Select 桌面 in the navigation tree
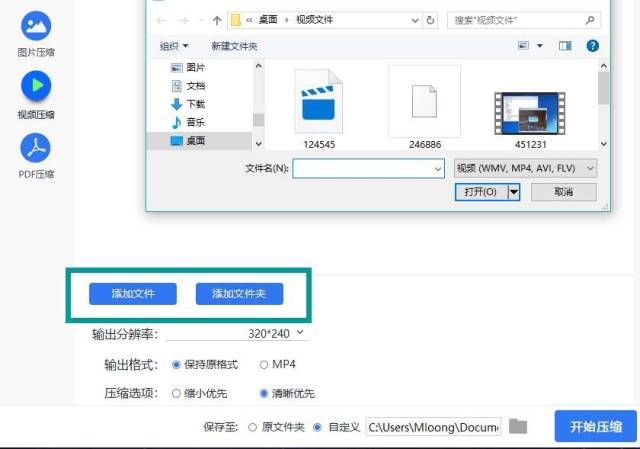This screenshot has width=640, height=449. click(x=199, y=141)
